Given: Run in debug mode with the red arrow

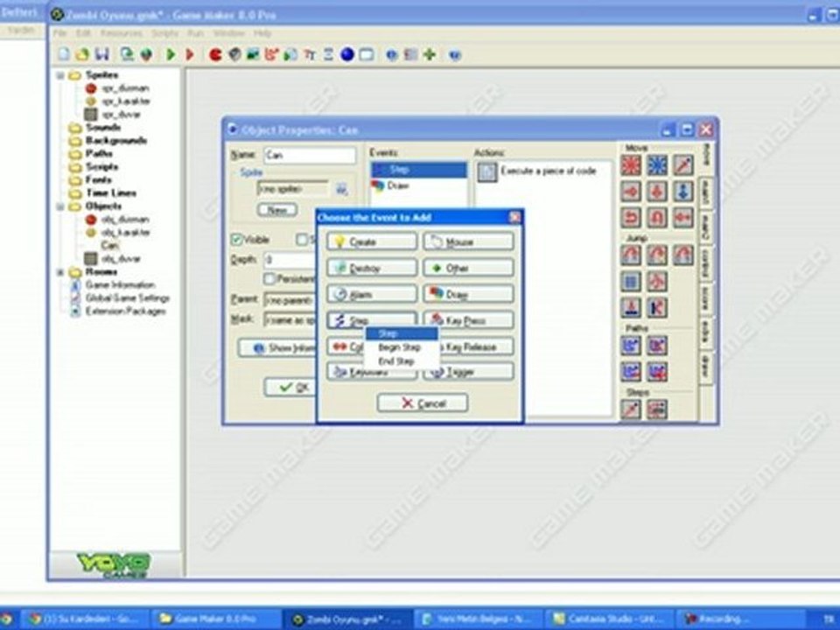Looking at the screenshot, I should pos(190,54).
